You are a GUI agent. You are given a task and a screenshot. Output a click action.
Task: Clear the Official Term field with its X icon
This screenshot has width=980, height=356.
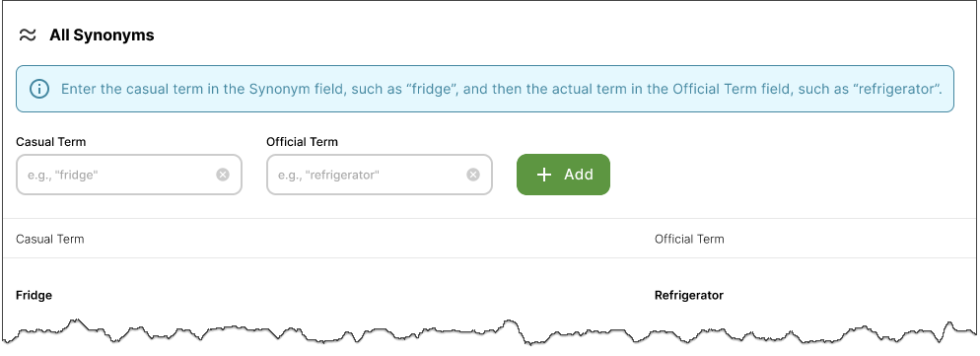(x=473, y=175)
